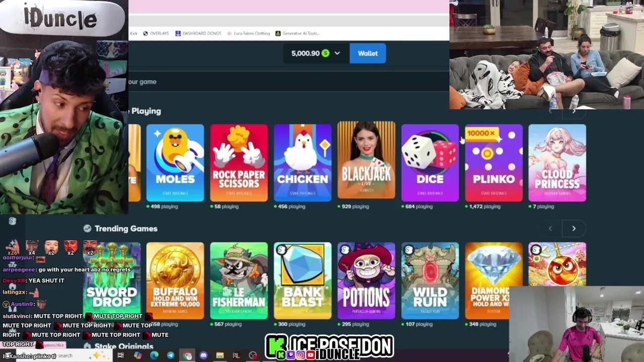Open Luca Faloni Clothing bookmark
This screenshot has height=362, width=644.
click(249, 33)
